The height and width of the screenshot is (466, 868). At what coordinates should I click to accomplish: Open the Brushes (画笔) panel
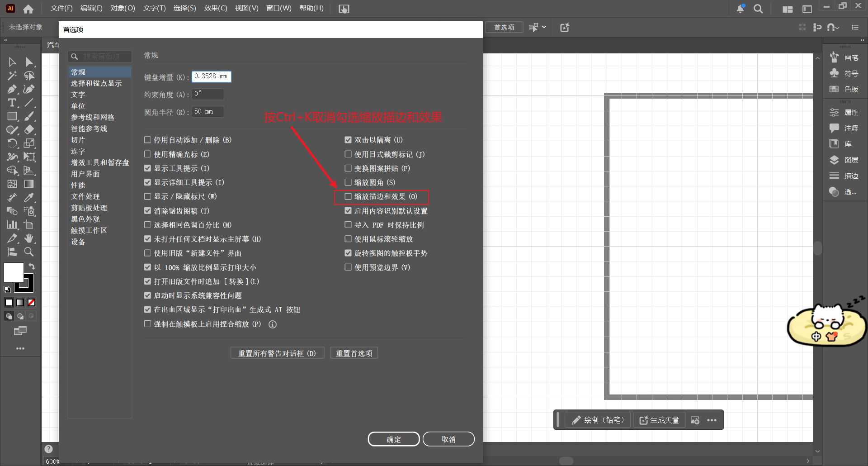tap(844, 57)
